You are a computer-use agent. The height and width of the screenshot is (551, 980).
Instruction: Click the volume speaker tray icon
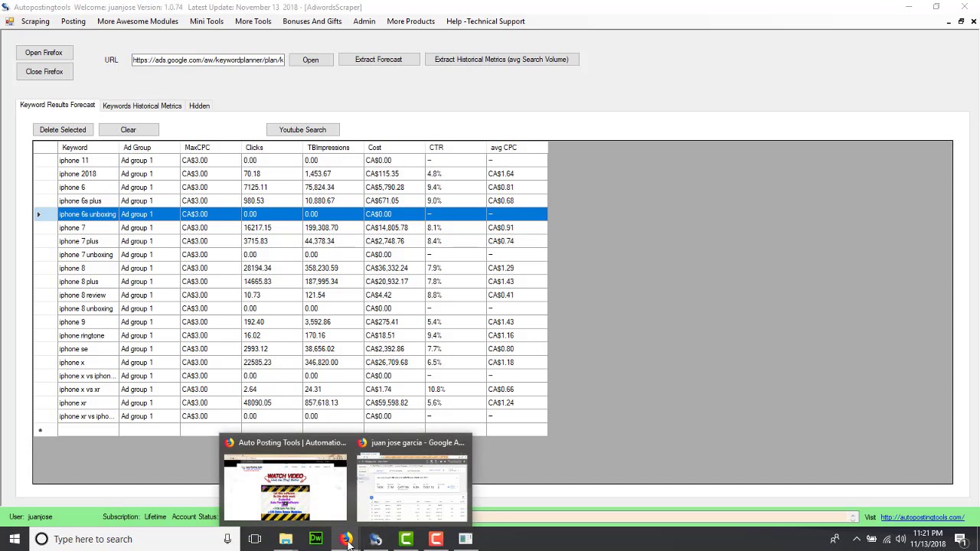pos(900,539)
